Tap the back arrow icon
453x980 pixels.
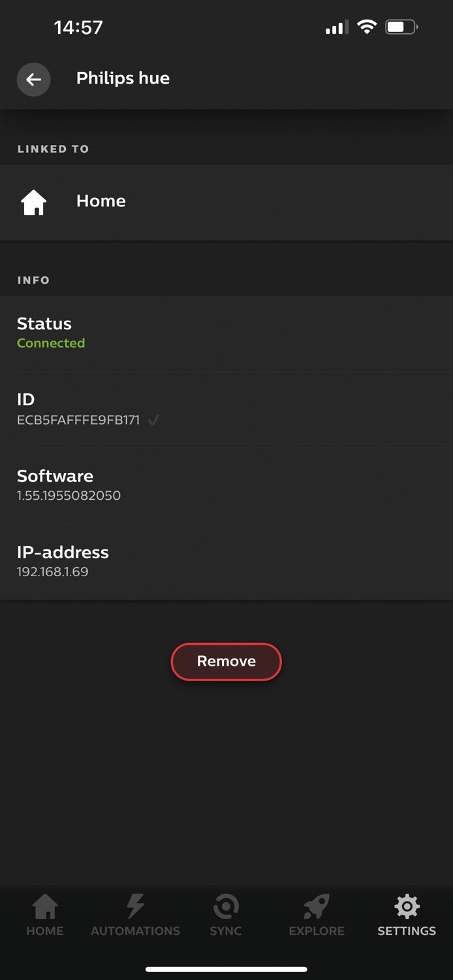click(x=33, y=80)
